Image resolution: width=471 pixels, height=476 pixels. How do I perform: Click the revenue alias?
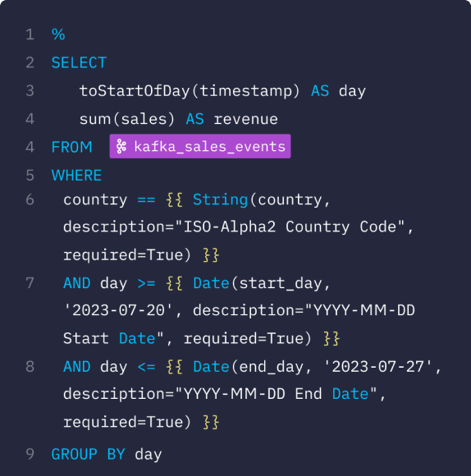click(246, 119)
